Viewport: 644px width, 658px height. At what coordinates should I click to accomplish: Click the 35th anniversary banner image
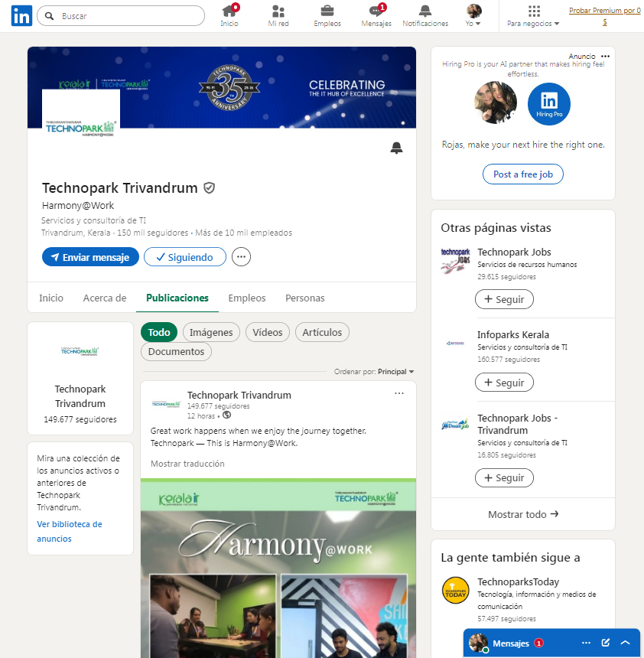click(x=222, y=87)
